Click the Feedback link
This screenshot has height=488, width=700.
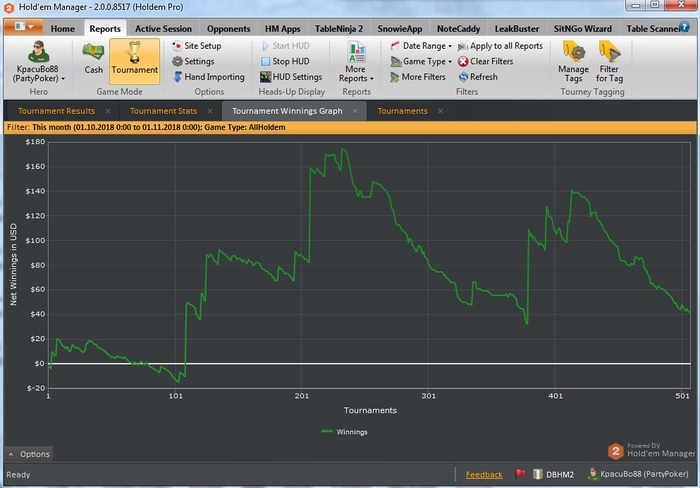[x=484, y=474]
